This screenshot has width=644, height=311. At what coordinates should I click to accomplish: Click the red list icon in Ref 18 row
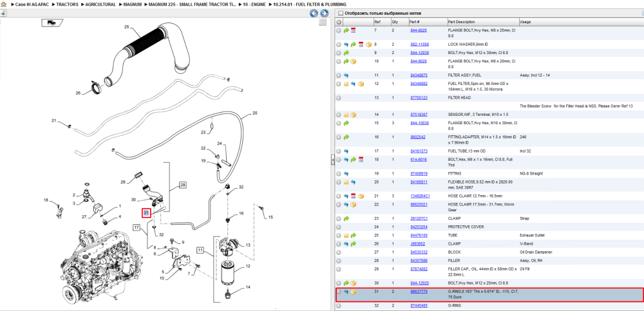(361, 159)
